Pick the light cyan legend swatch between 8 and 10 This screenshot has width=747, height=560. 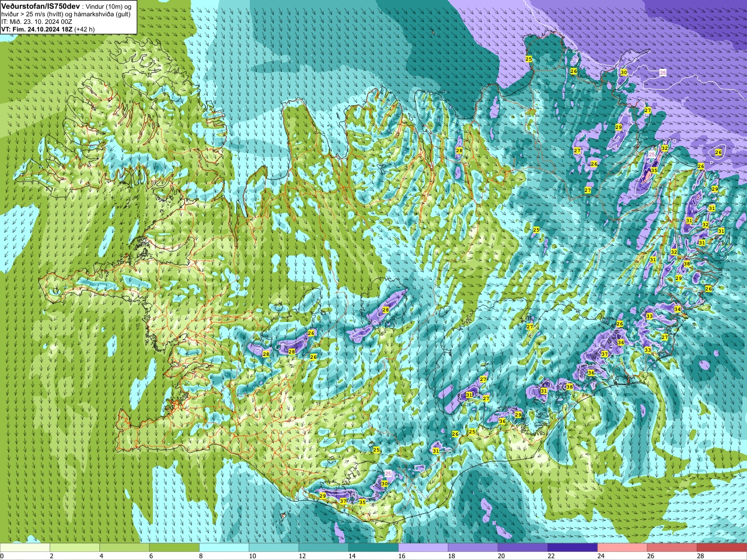click(x=224, y=547)
